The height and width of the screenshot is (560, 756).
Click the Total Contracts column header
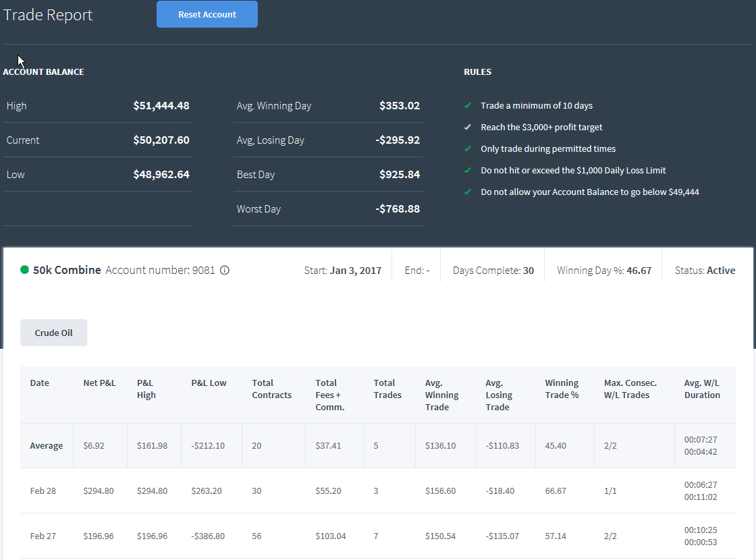pyautogui.click(x=272, y=389)
